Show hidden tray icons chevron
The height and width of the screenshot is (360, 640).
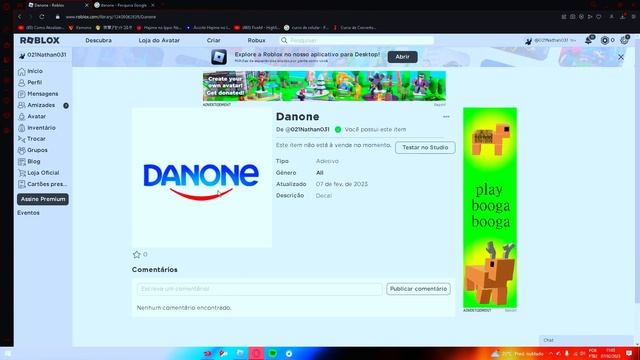click(x=550, y=353)
